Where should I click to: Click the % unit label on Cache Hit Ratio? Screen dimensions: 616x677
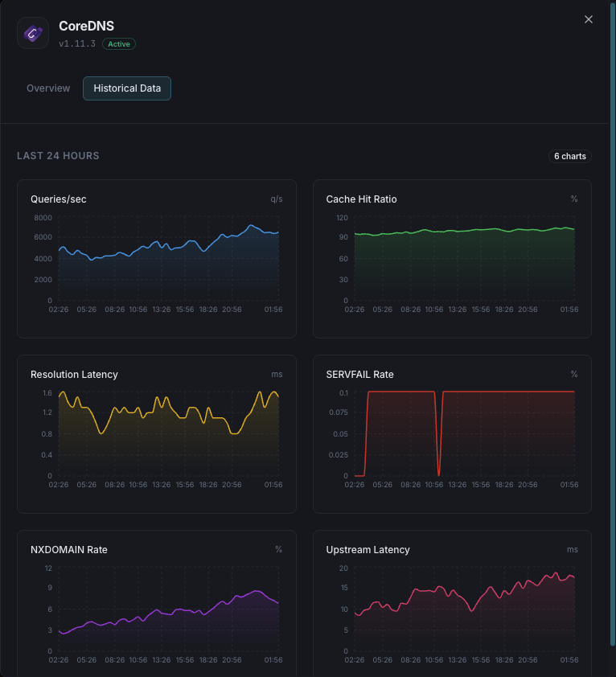(573, 199)
